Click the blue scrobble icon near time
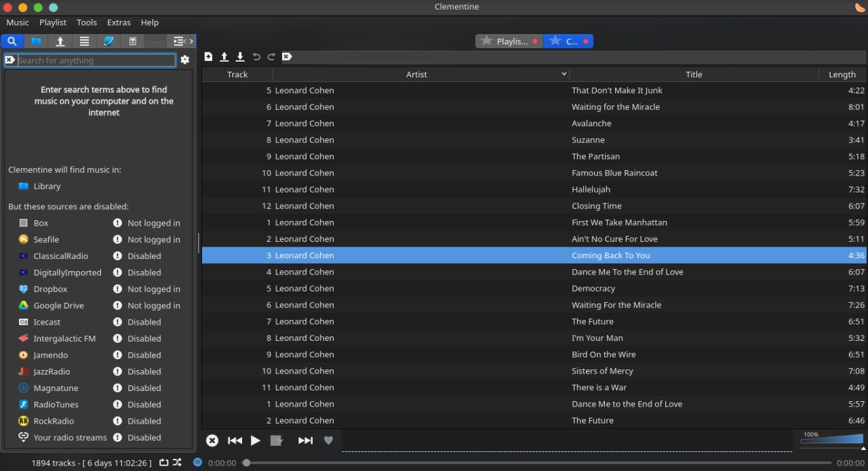The image size is (868, 471). (197, 462)
